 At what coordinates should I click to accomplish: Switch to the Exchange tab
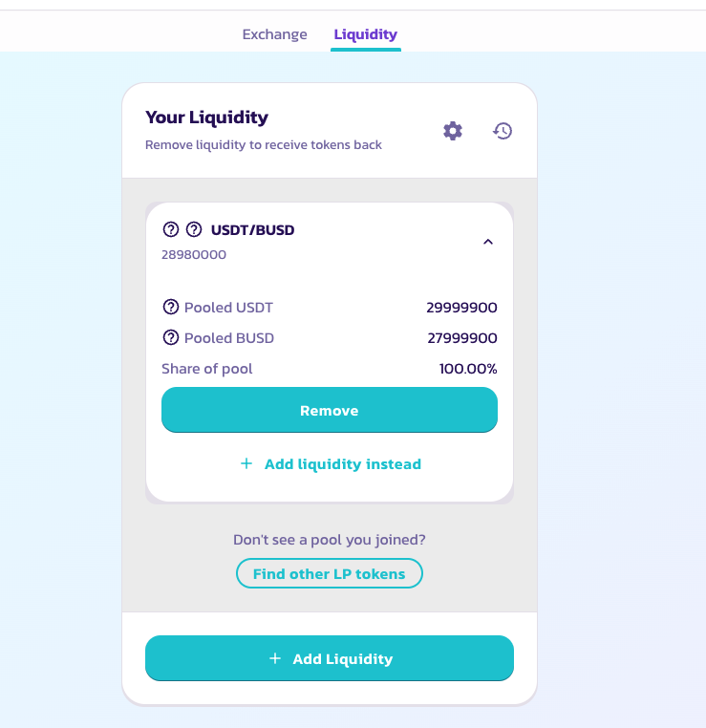275,34
